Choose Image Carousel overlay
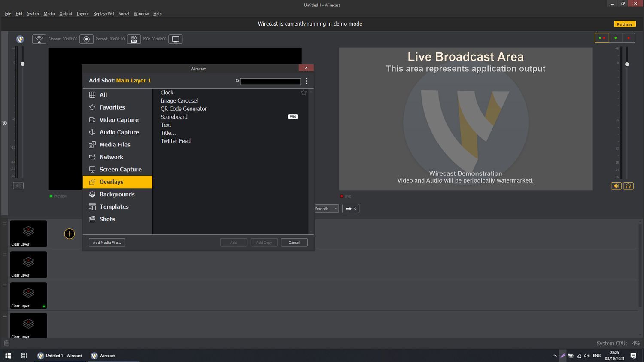 [179, 100]
